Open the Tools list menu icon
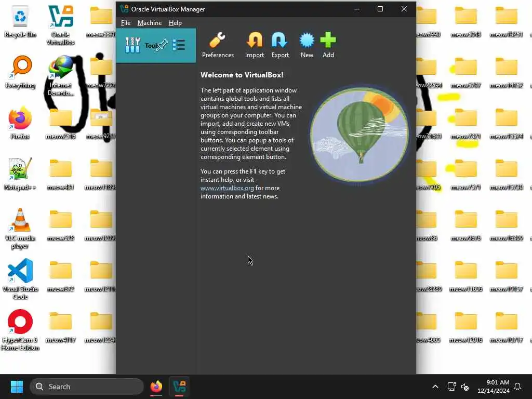This screenshot has width=532, height=399. pyautogui.click(x=179, y=45)
